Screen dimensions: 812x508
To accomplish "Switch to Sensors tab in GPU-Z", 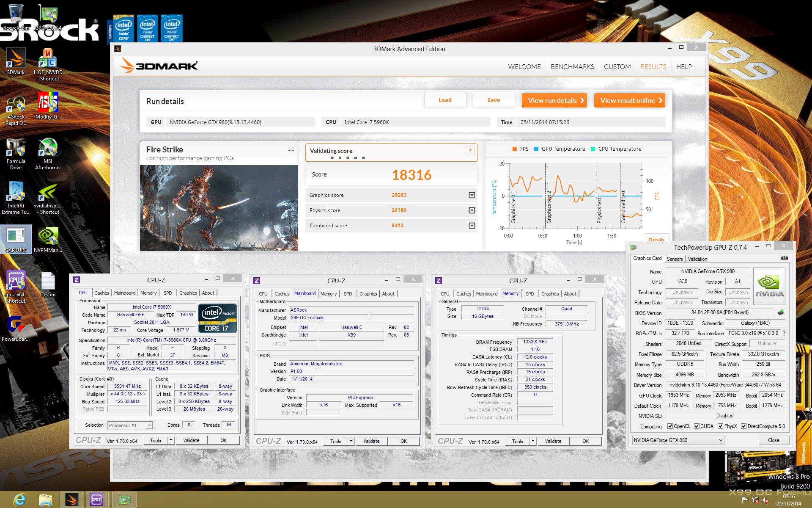I will click(x=675, y=259).
